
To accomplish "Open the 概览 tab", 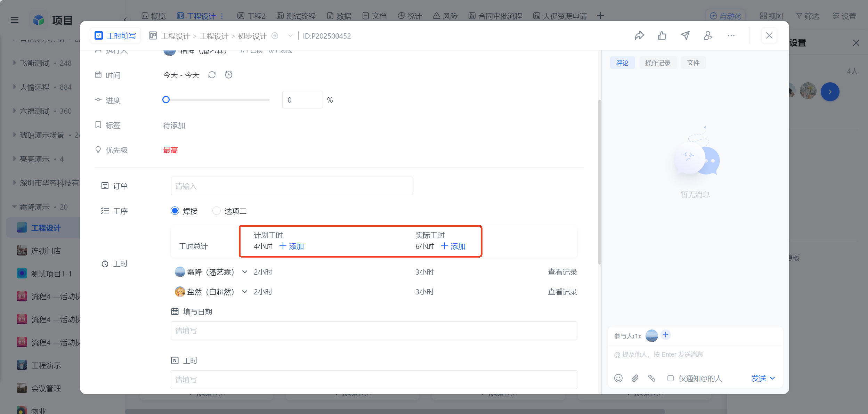I will (154, 16).
